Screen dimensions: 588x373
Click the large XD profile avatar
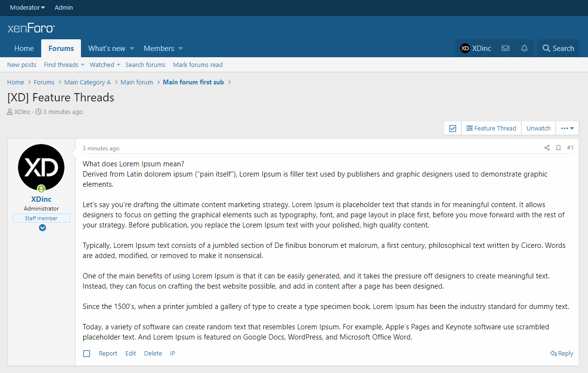pos(41,167)
